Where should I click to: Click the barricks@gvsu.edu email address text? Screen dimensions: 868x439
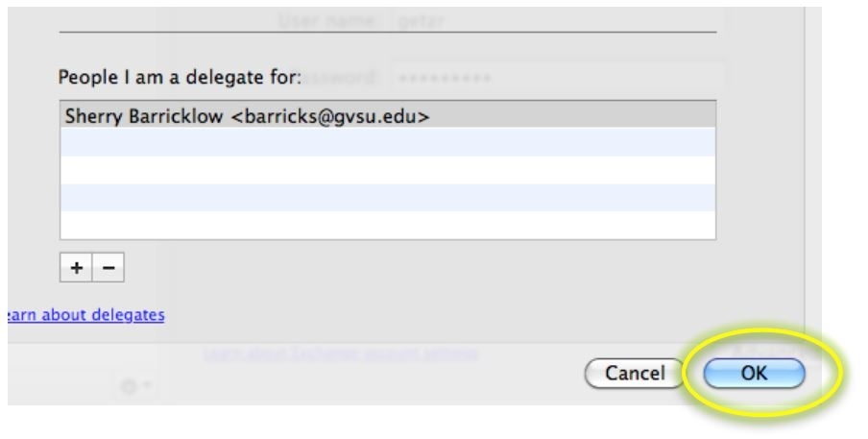331,116
